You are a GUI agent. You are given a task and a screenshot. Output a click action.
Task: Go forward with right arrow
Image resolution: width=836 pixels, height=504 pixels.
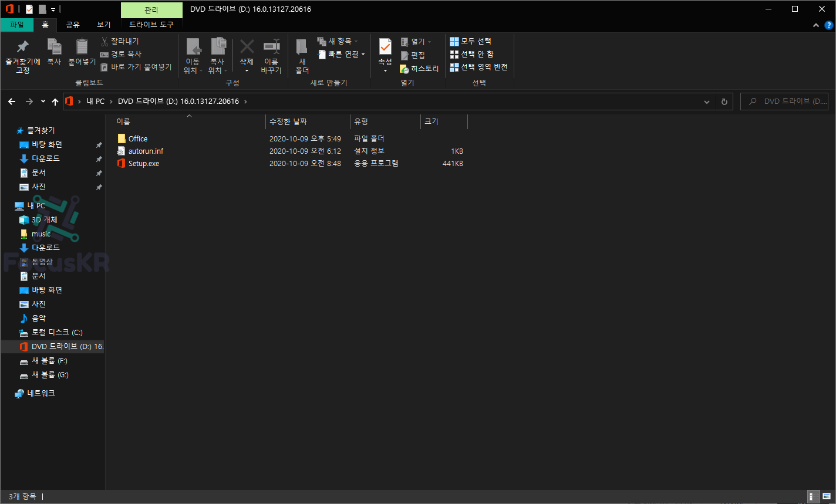[29, 102]
